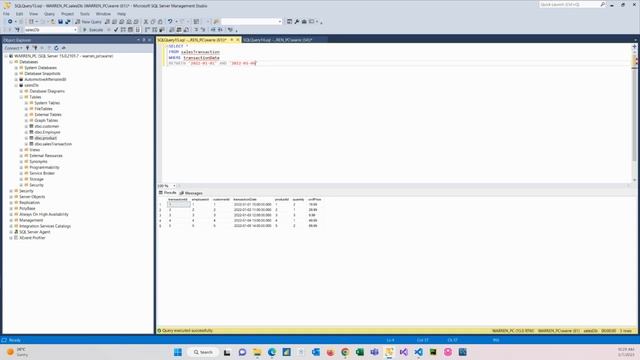This screenshot has height=360, width=640.
Task: Open the Find combo box dropdown in toolbar
Action: 280,22
